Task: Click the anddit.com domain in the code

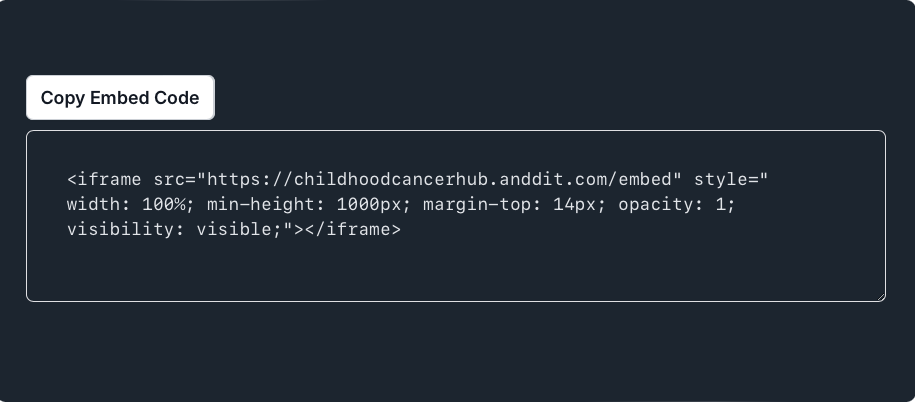Action: pos(553,179)
